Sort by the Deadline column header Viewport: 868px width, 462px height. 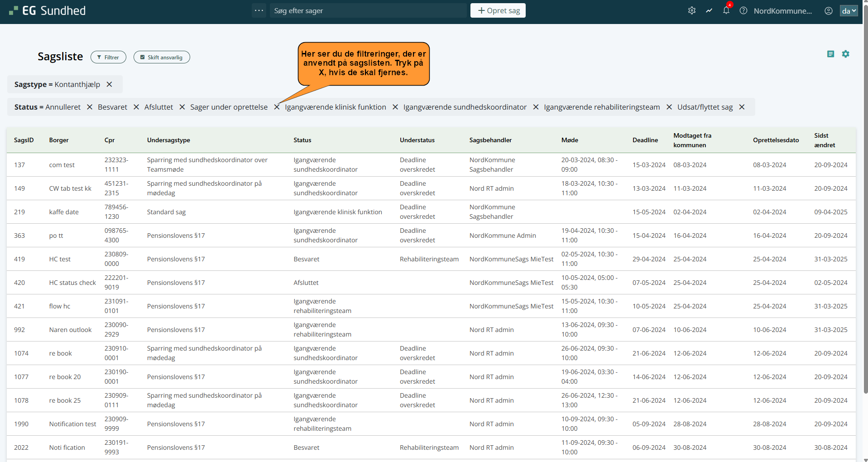[645, 140]
